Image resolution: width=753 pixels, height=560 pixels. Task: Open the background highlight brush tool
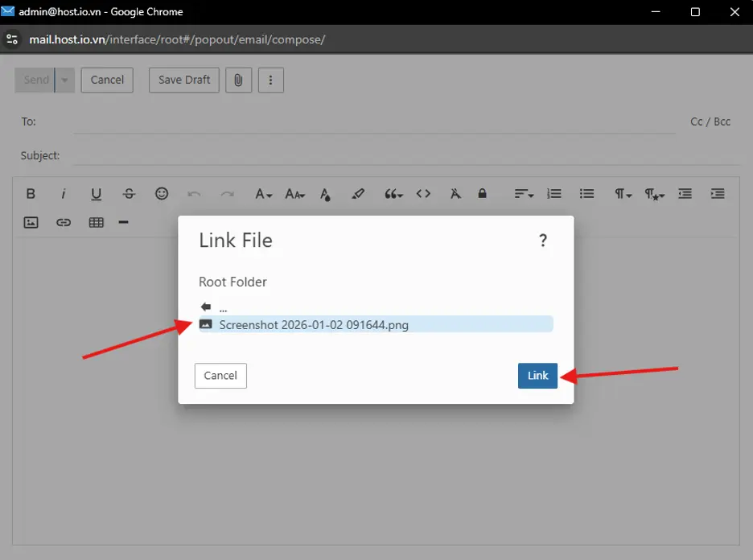[358, 194]
